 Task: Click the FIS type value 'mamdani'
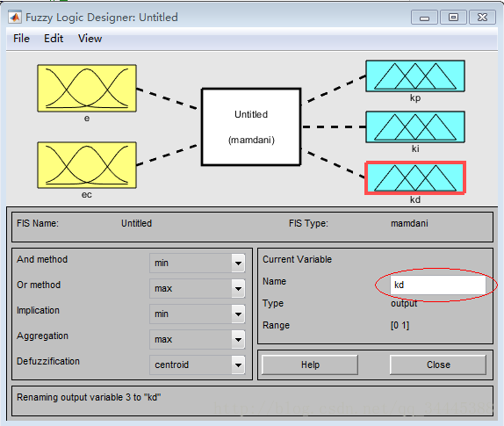(x=409, y=223)
